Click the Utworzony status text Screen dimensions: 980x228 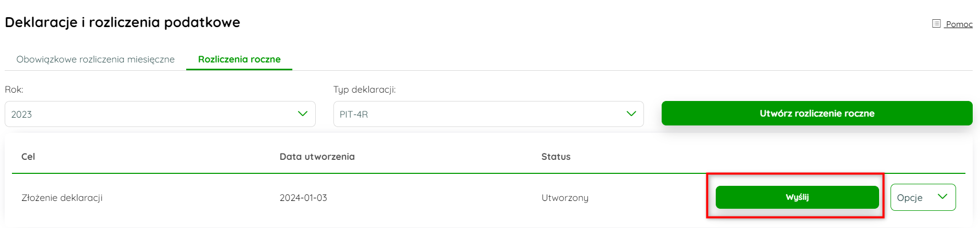coord(565,198)
